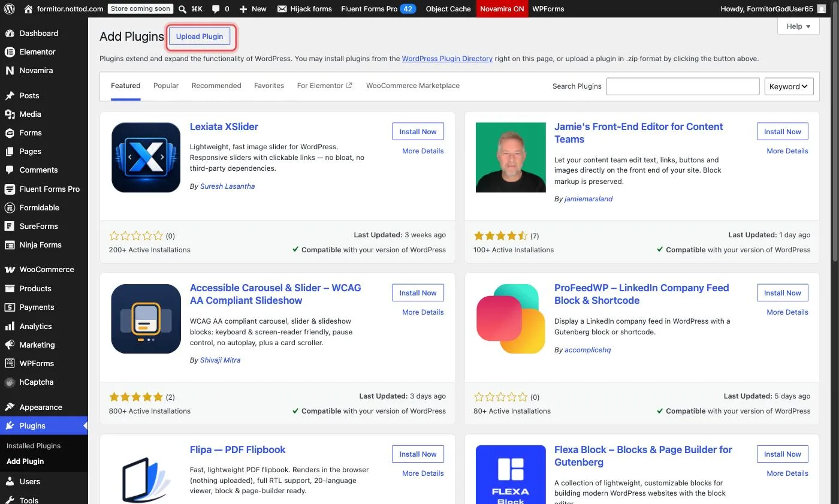Click the Products icon in sidebar
Screen dimensions: 839x504
(10, 288)
